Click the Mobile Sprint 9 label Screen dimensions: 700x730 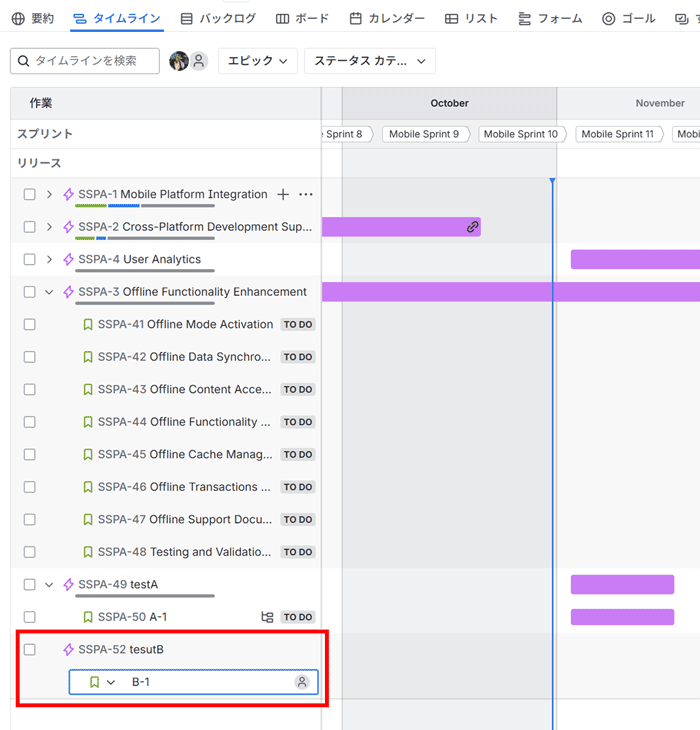click(424, 134)
